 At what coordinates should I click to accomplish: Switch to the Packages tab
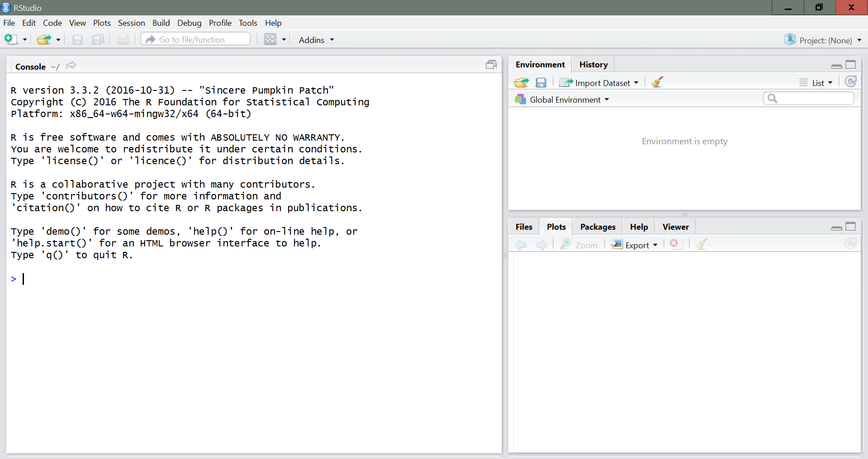coord(598,227)
